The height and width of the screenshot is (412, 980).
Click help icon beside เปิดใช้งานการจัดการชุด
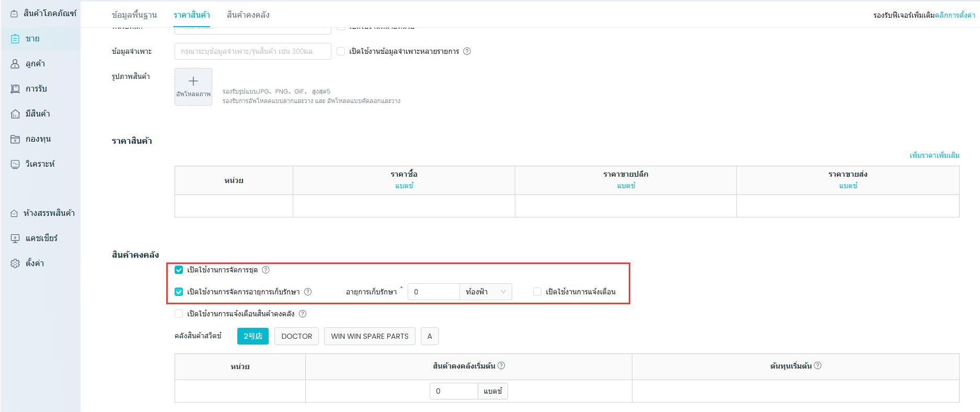click(x=266, y=270)
